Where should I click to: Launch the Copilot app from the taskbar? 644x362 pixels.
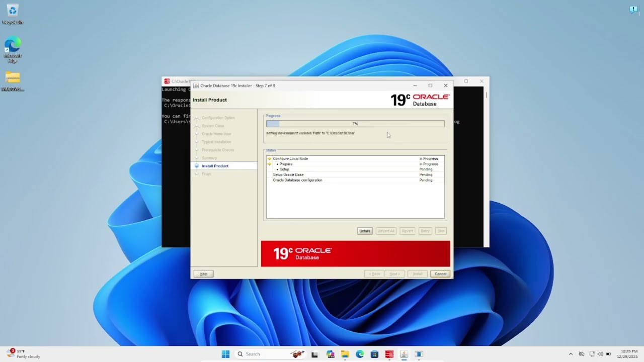330,354
